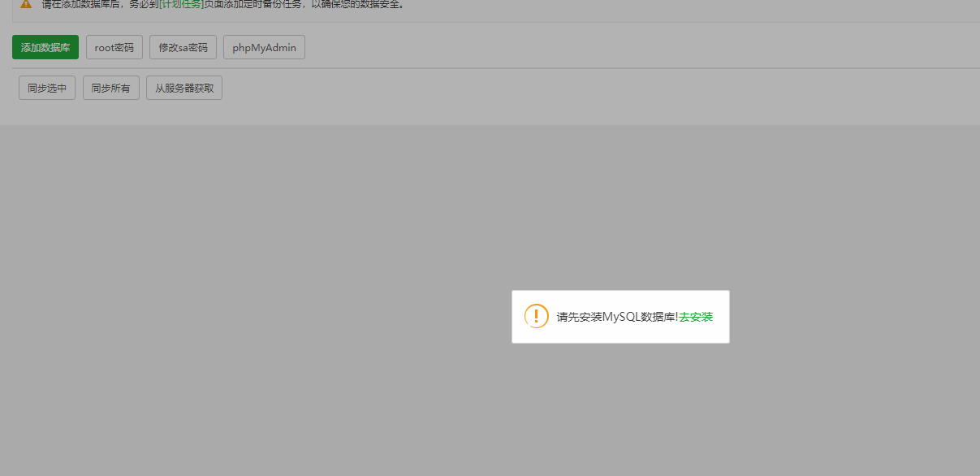Click the green 添加数据库 button
The height and width of the screenshot is (476, 980).
tap(45, 47)
